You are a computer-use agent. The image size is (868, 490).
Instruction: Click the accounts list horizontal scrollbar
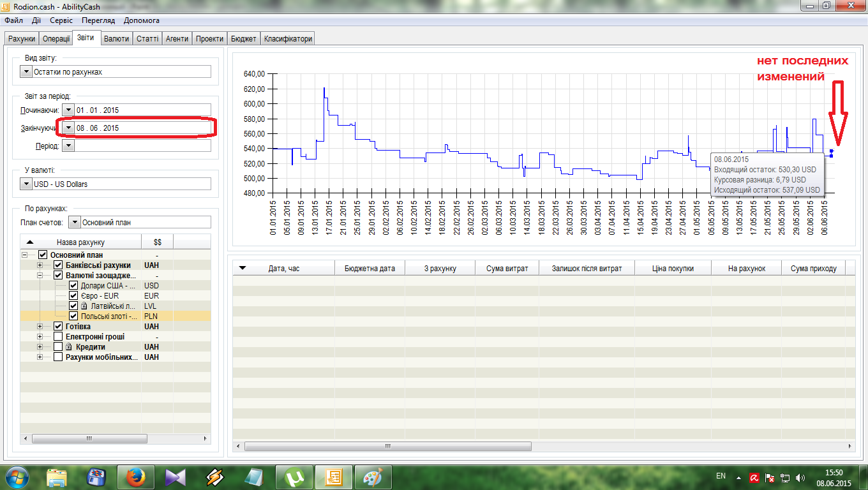89,439
